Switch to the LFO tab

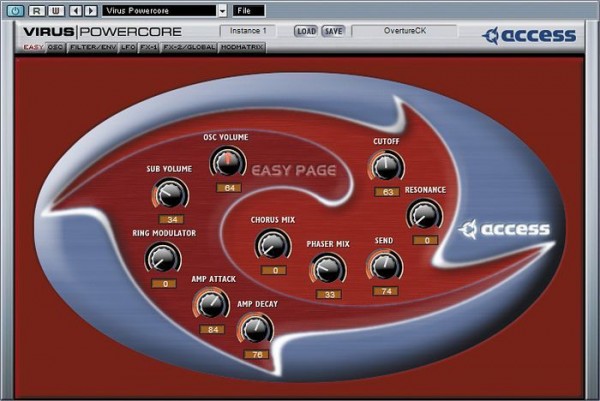[128, 47]
